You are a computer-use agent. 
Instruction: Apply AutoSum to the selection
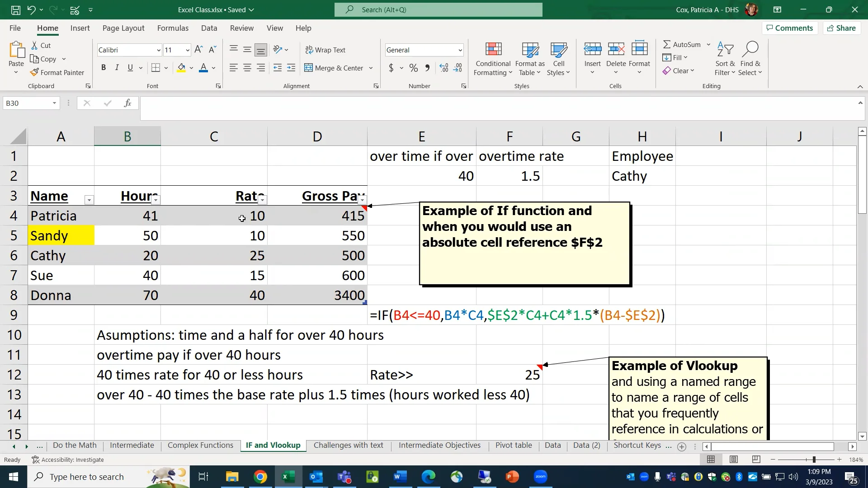682,44
